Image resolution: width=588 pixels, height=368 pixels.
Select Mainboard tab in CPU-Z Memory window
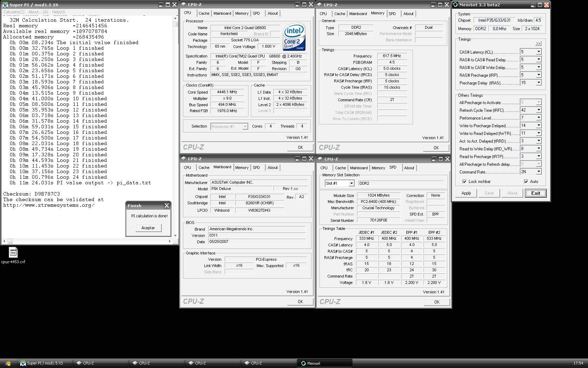pyautogui.click(x=358, y=14)
